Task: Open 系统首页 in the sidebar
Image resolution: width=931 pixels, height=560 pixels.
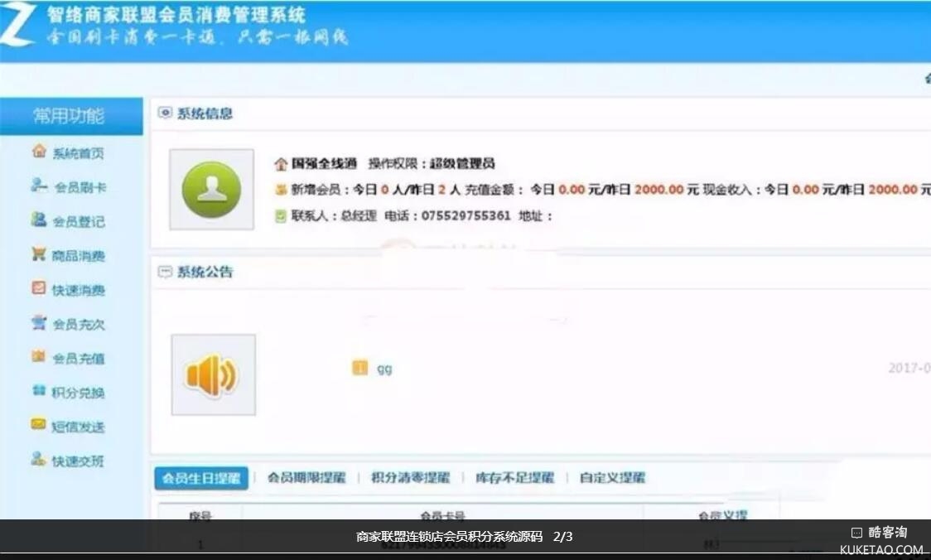Action: [x=79, y=154]
